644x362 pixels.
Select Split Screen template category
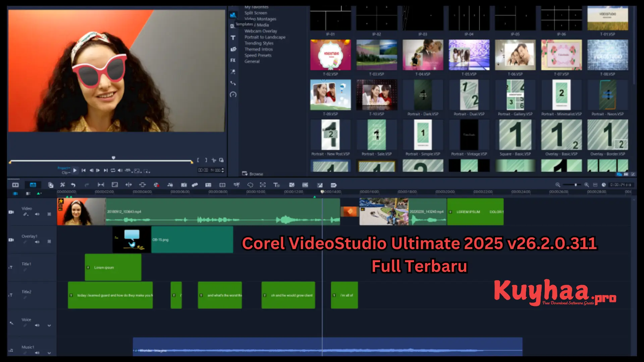(256, 13)
